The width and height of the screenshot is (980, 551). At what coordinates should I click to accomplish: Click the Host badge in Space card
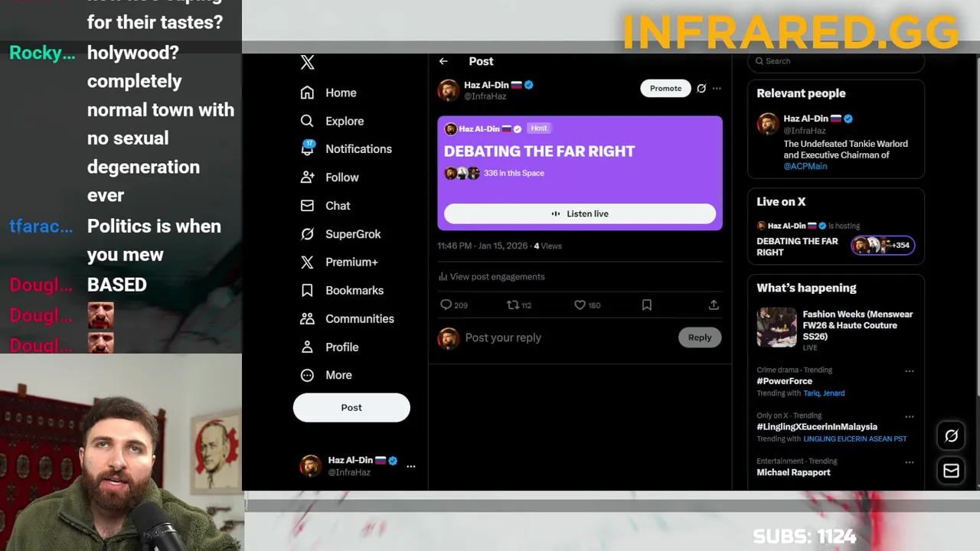[x=539, y=129]
